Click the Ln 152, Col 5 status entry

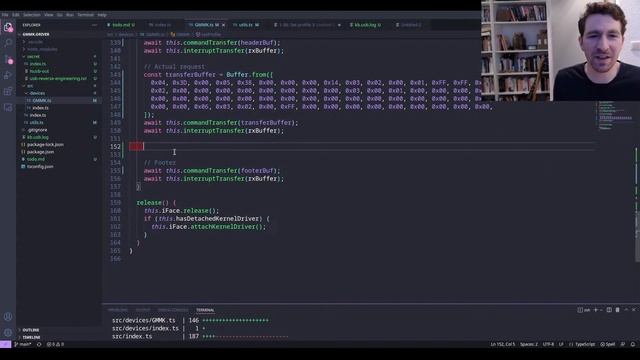click(x=502, y=344)
